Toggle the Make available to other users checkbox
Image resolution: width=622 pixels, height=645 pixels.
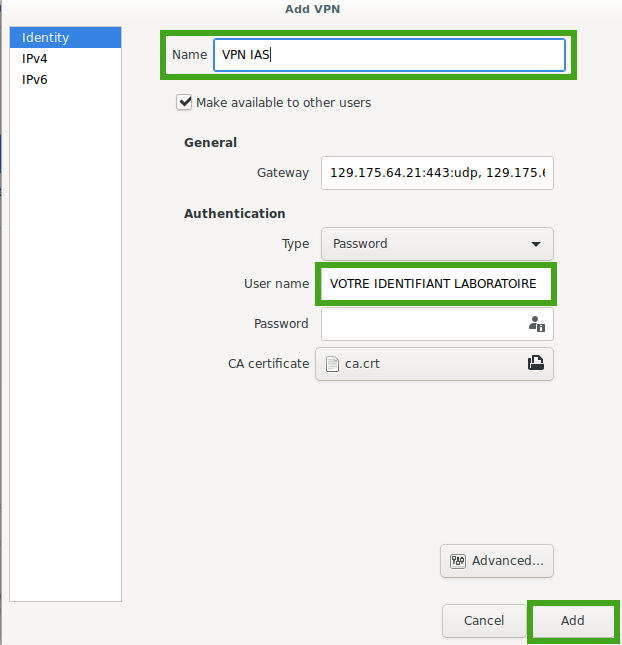(184, 102)
